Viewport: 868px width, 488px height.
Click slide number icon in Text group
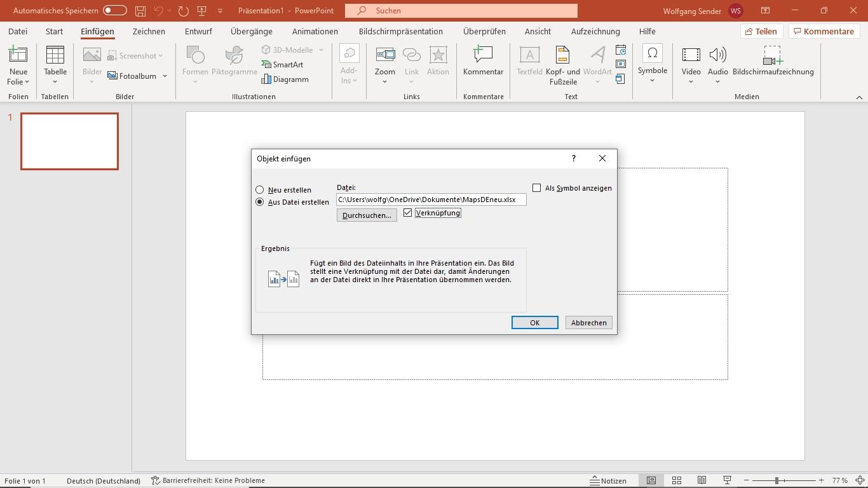621,64
